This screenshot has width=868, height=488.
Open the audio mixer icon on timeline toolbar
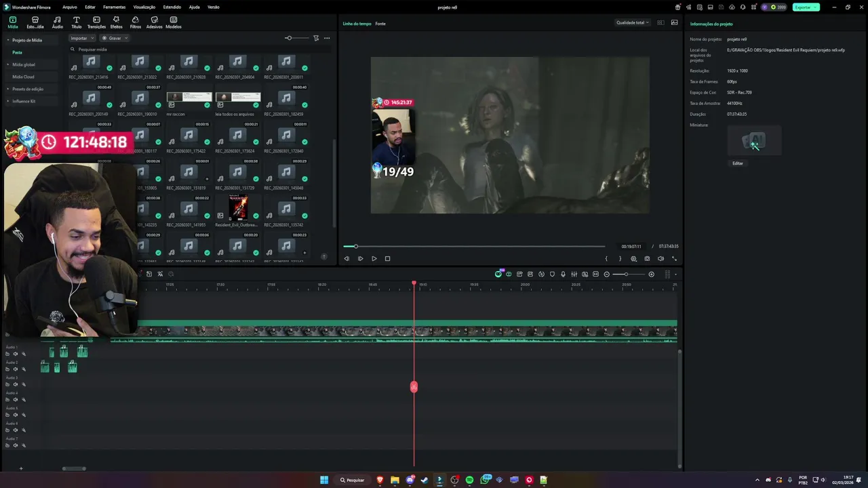point(574,274)
